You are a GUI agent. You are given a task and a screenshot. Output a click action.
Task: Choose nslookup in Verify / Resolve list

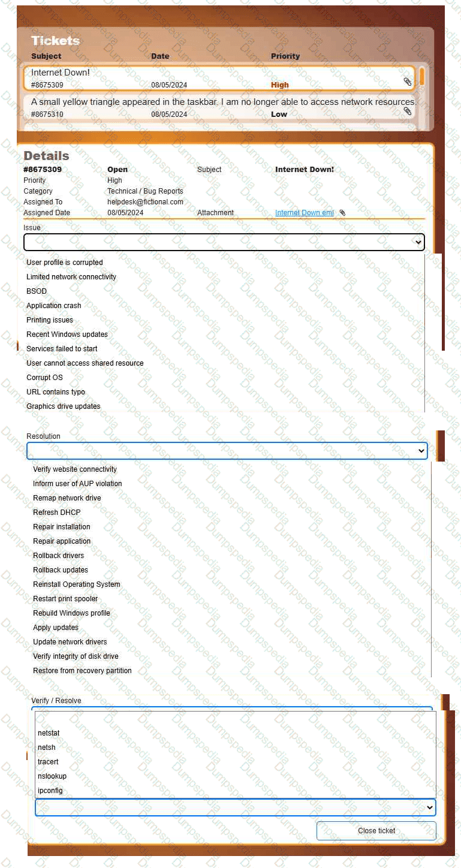point(52,776)
